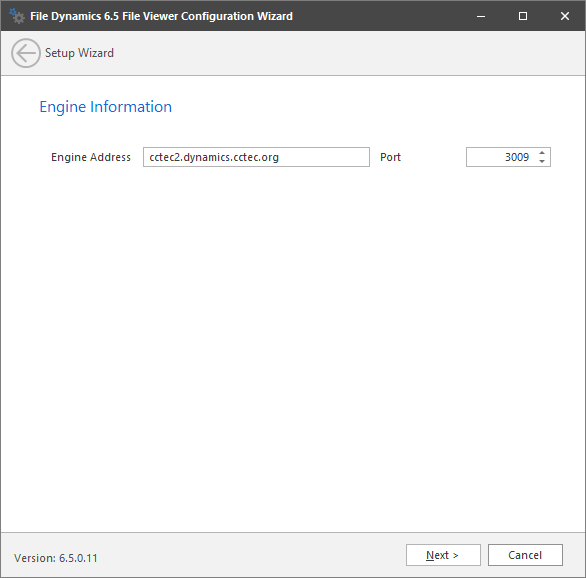Screen dimensions: 586x578
Task: Click the File Dynamics gear icon in title bar
Action: pos(16,16)
